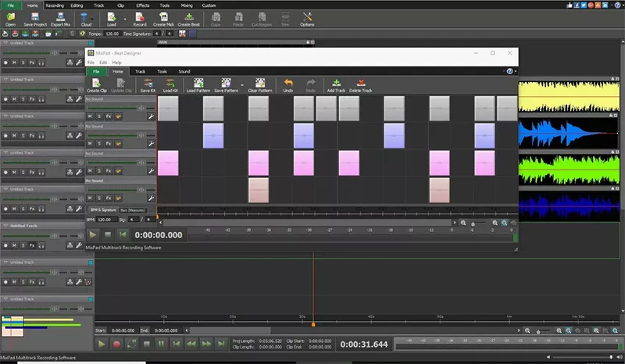Viewport: 625px width, 364px height.
Task: Collapse the third Untitled Track header arrow
Action: pyautogui.click(x=5, y=116)
